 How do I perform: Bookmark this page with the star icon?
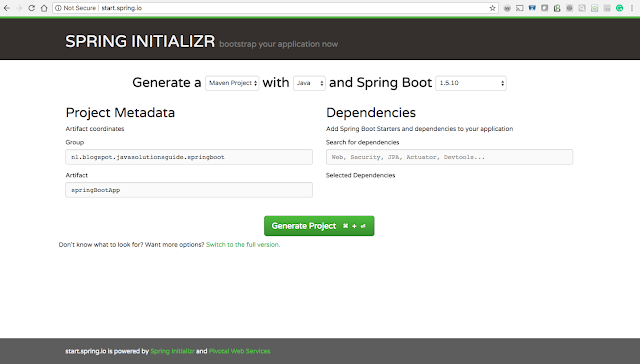492,8
